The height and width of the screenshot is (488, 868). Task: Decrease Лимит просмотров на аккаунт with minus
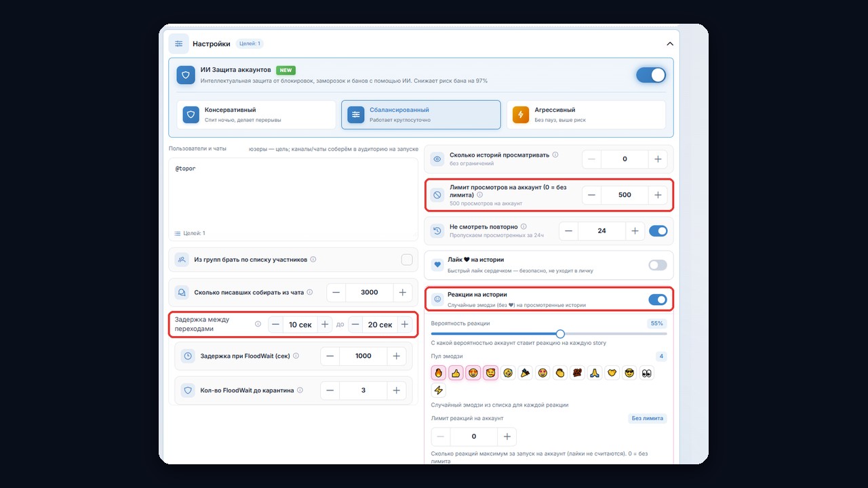point(591,195)
